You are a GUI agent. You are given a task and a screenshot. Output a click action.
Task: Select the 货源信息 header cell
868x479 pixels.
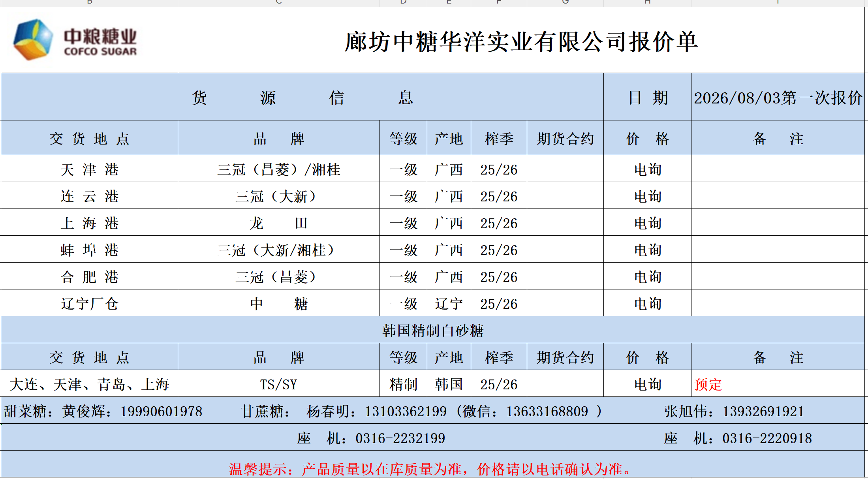302,97
